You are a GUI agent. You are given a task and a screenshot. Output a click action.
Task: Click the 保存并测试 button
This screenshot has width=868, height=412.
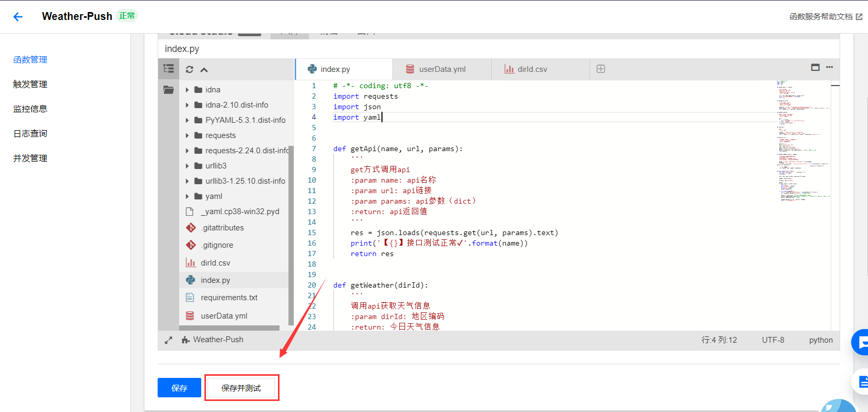241,388
